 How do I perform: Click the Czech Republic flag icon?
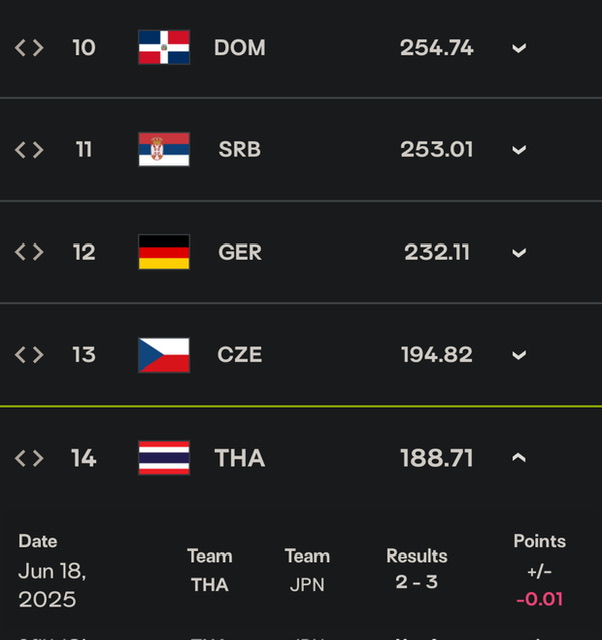coord(164,355)
